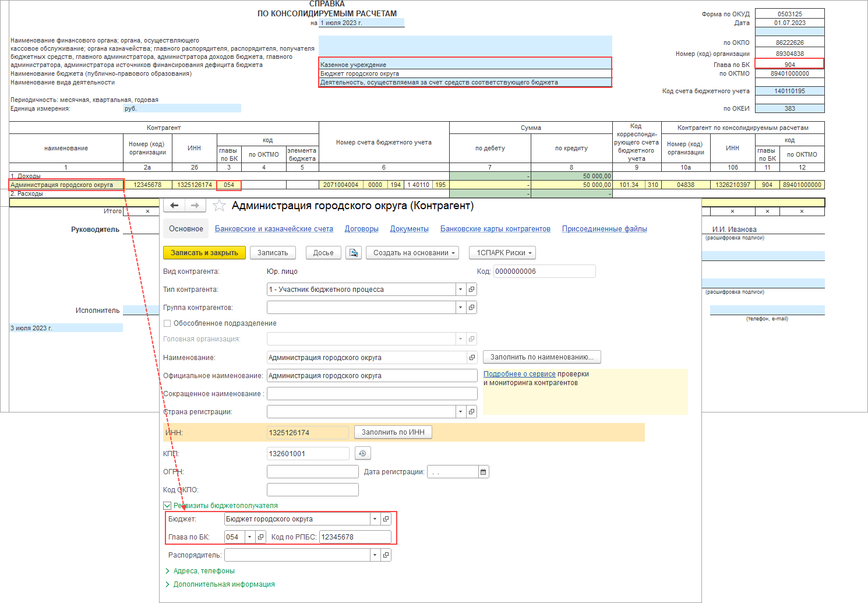Click the ОГРН input field
Viewport: 868px width, 603px height.
click(x=312, y=472)
